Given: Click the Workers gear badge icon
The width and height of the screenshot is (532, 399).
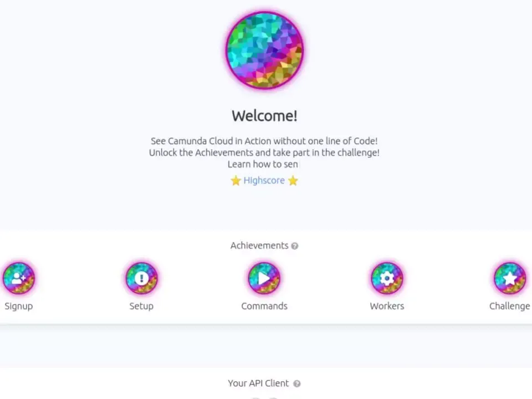Looking at the screenshot, I should [x=387, y=278].
